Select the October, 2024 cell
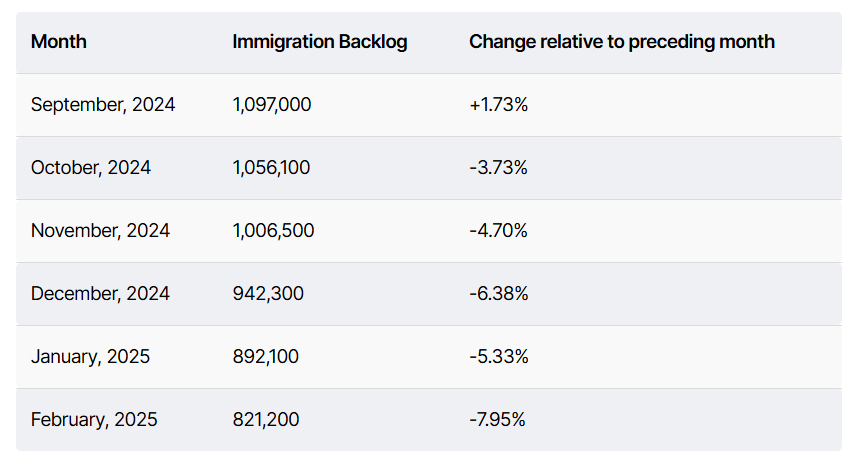Image resolution: width=857 pixels, height=467 pixels. click(x=91, y=168)
